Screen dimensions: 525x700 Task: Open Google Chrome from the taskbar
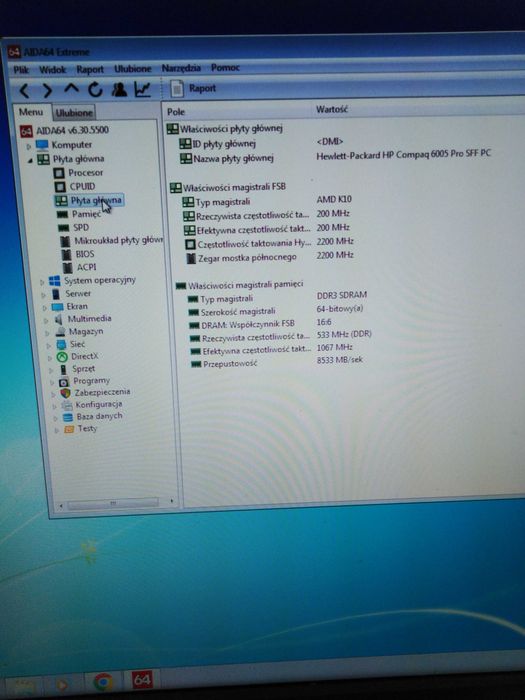pyautogui.click(x=103, y=683)
